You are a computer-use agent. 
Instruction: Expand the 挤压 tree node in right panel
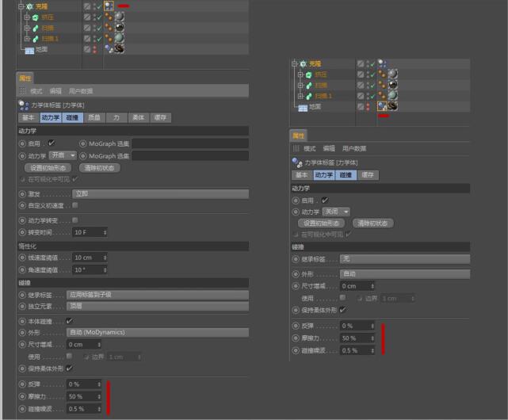[300, 74]
